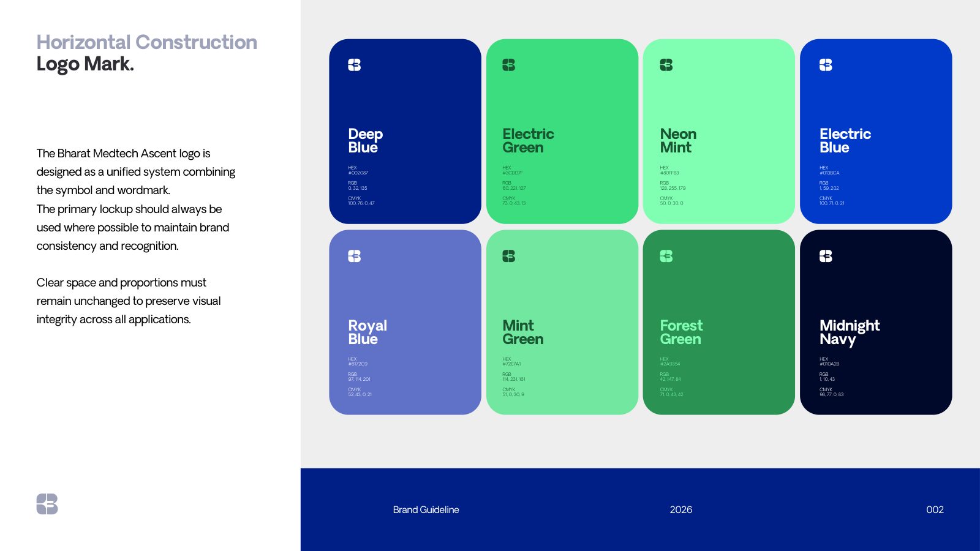This screenshot has height=551, width=980.
Task: Click the hex value #2A9354
Action: (x=670, y=364)
